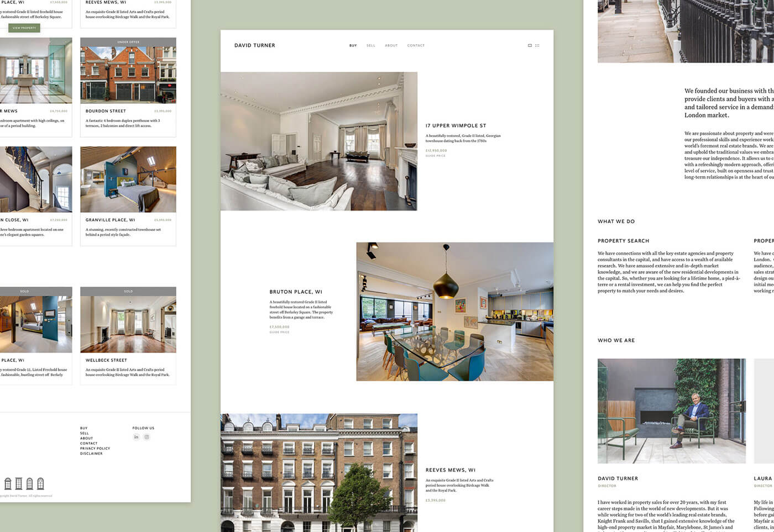
Task: Open the Sell page in top navigation
Action: point(370,45)
